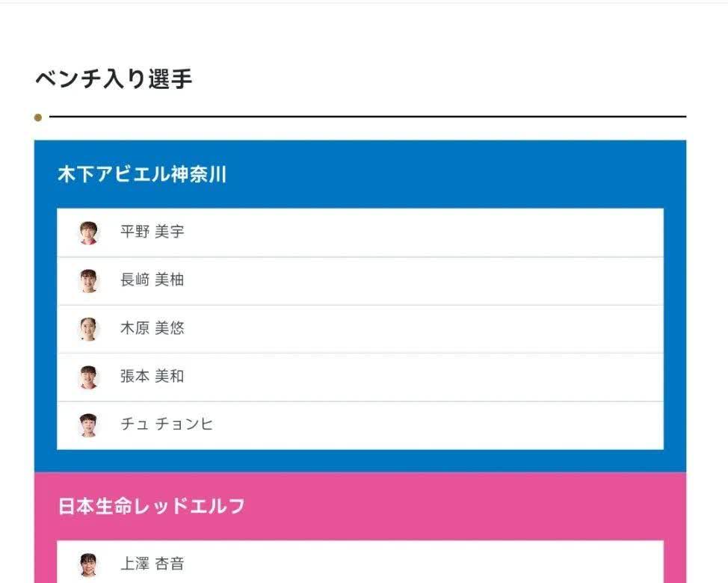The width and height of the screenshot is (728, 583).
Task: Click チュ チョンヒ's avatar photo
Action: click(88, 425)
